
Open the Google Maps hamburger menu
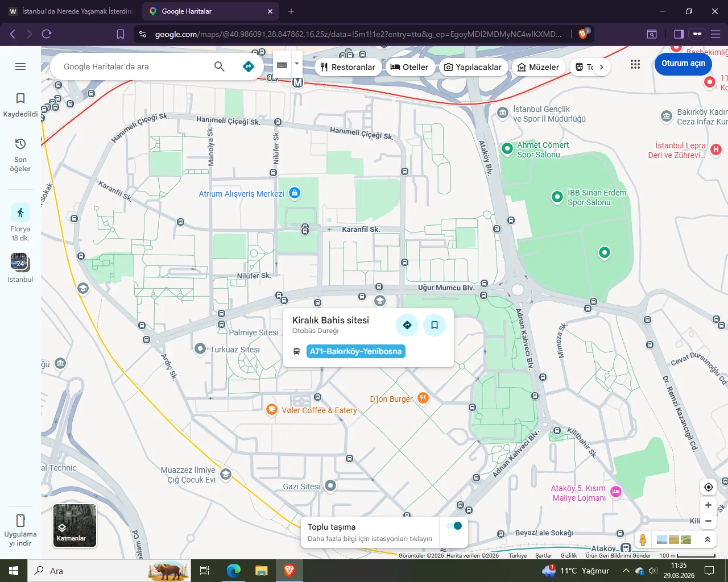(20, 66)
